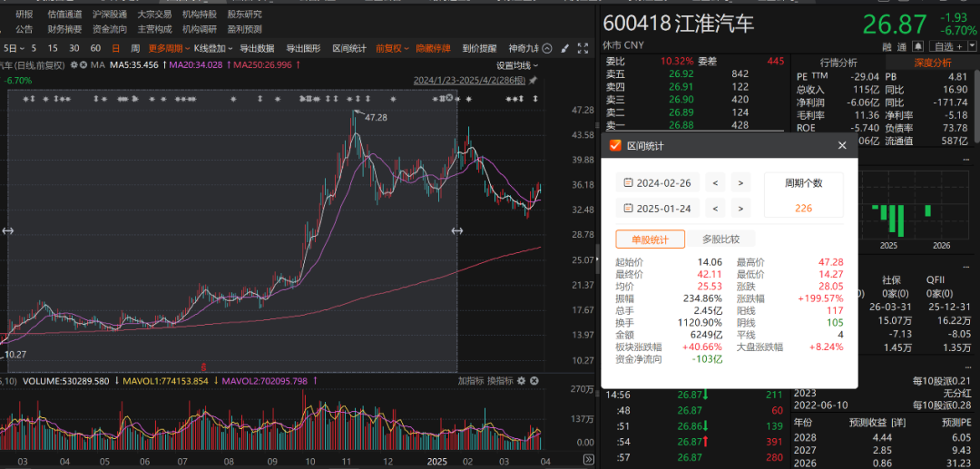Open K线叠加 dropdown
This screenshot has height=469, width=980.
[x=213, y=48]
